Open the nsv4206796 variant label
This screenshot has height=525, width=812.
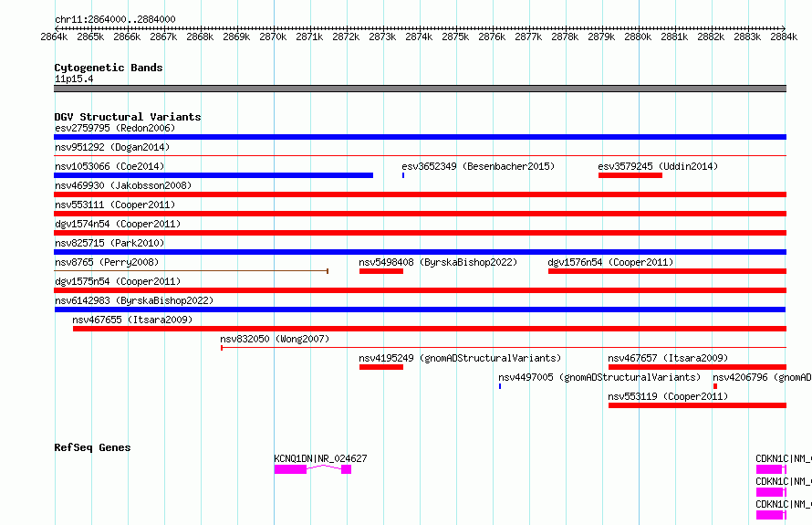click(762, 377)
